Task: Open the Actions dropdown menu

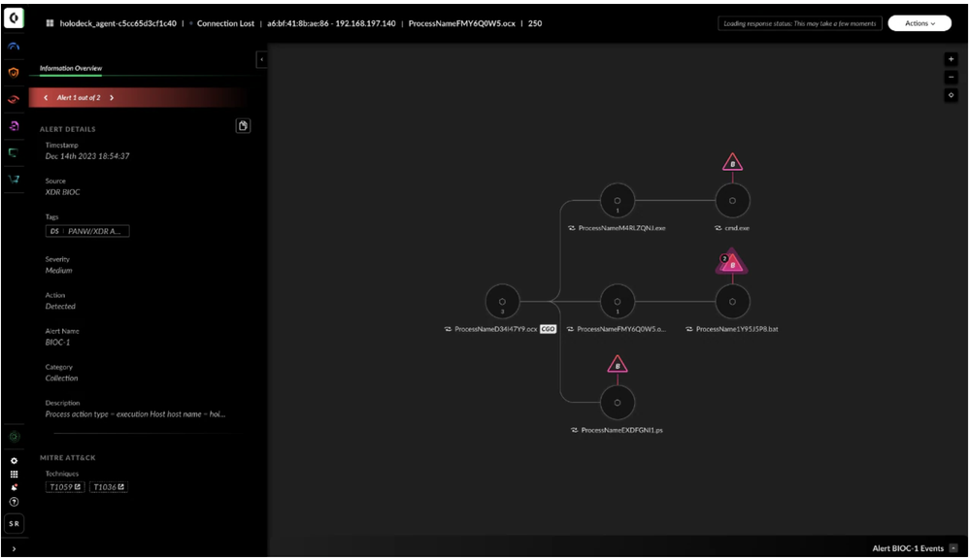Action: (919, 23)
